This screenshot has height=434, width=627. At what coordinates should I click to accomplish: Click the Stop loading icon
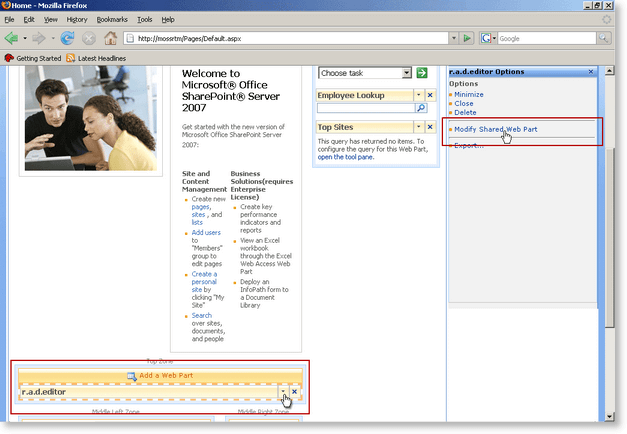(89, 38)
